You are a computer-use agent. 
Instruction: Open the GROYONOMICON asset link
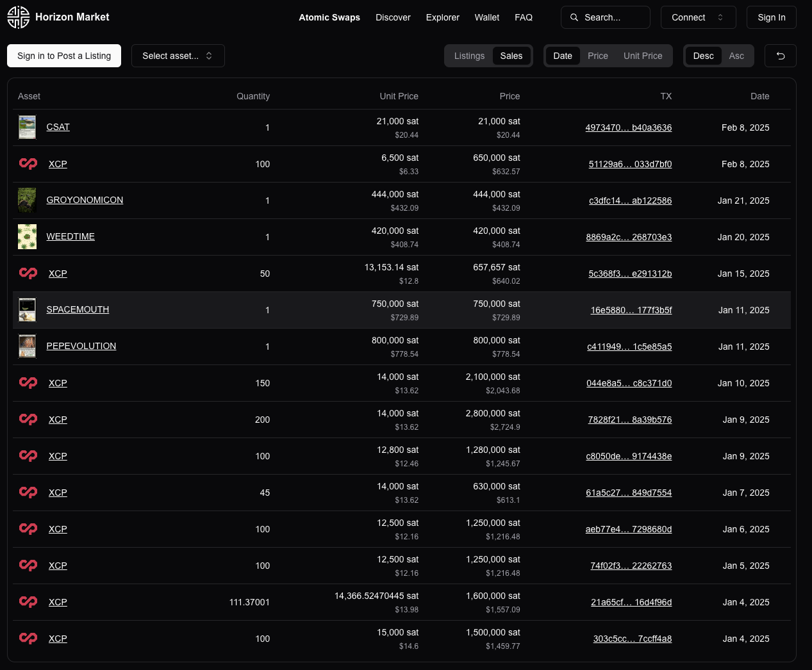click(x=85, y=200)
